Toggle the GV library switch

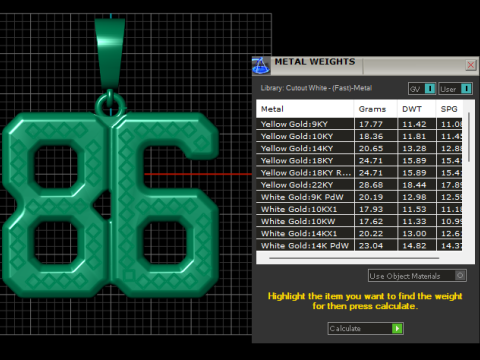pos(422,89)
